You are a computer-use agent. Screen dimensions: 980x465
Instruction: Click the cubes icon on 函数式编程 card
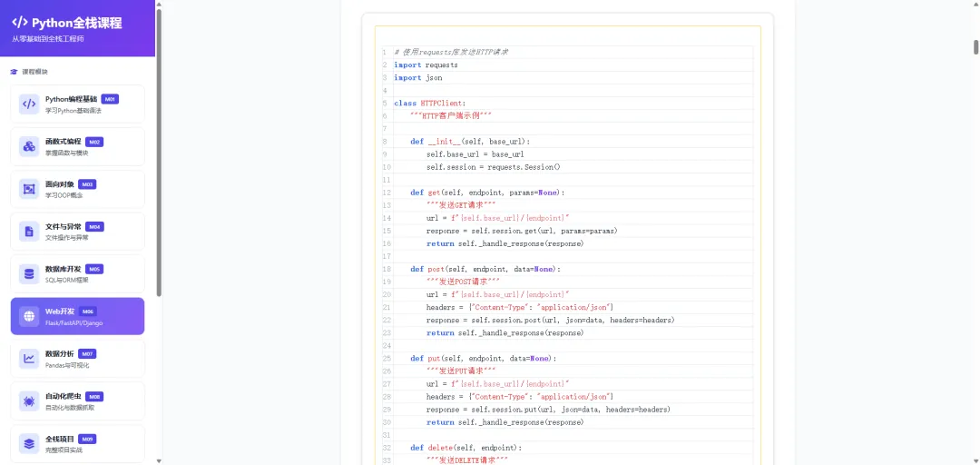click(x=29, y=146)
